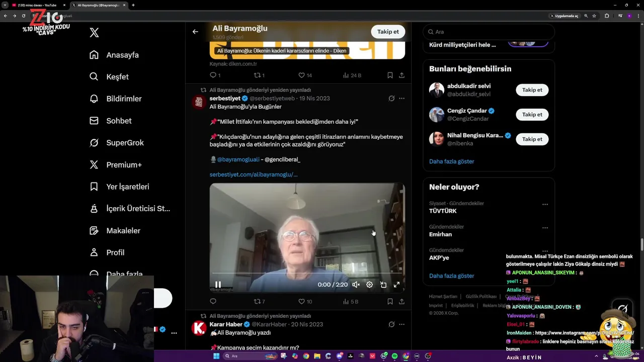Follow Ali Bayramoğlu via header Takip et
This screenshot has height=362, width=644.
coord(388,32)
